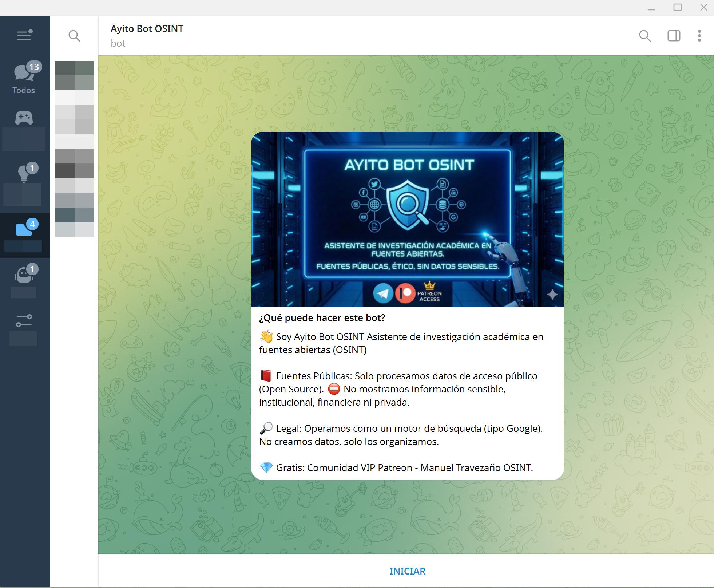
Task: Click the second blurred chat avatar
Action: coord(75,119)
